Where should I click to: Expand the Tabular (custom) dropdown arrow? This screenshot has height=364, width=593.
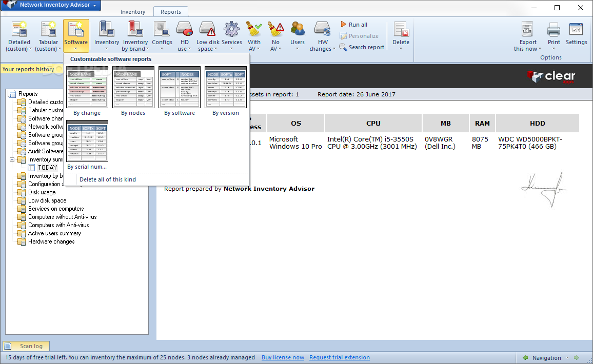pyautogui.click(x=60, y=49)
